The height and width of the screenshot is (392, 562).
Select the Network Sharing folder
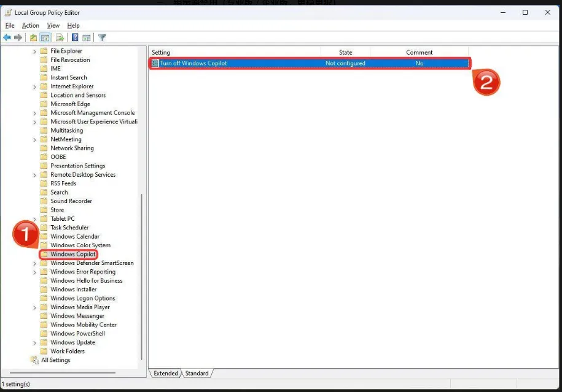pyautogui.click(x=72, y=148)
